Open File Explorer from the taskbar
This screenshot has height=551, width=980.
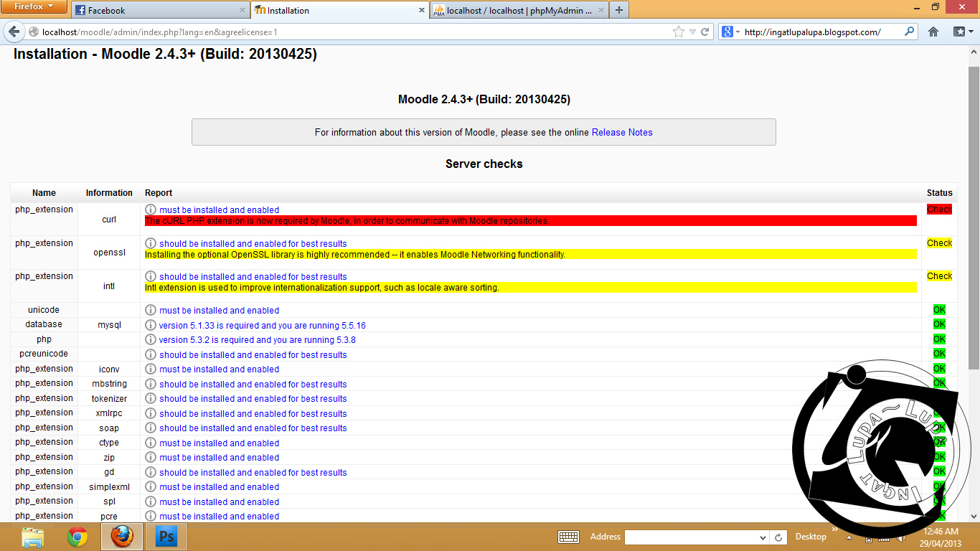tap(33, 537)
